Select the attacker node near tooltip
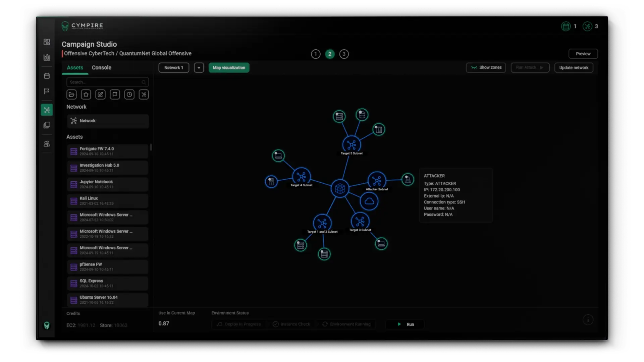644x362 pixels. (408, 180)
